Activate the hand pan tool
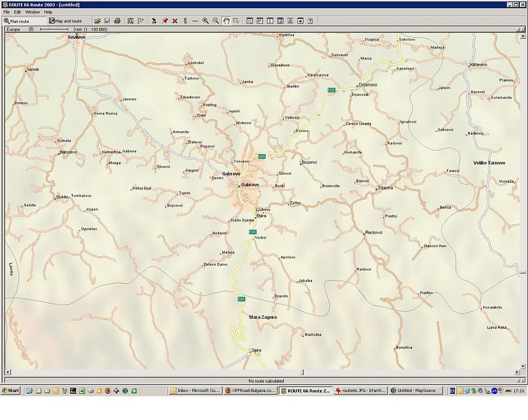 226,21
